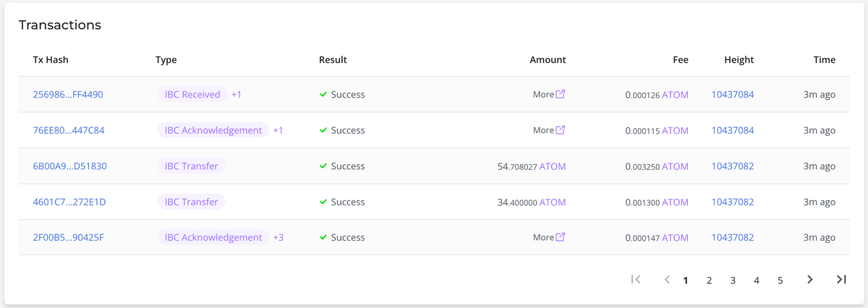Click IBC Acknowledgement badge in 76EE80 row
Screen dimensions: 868x308
click(213, 130)
